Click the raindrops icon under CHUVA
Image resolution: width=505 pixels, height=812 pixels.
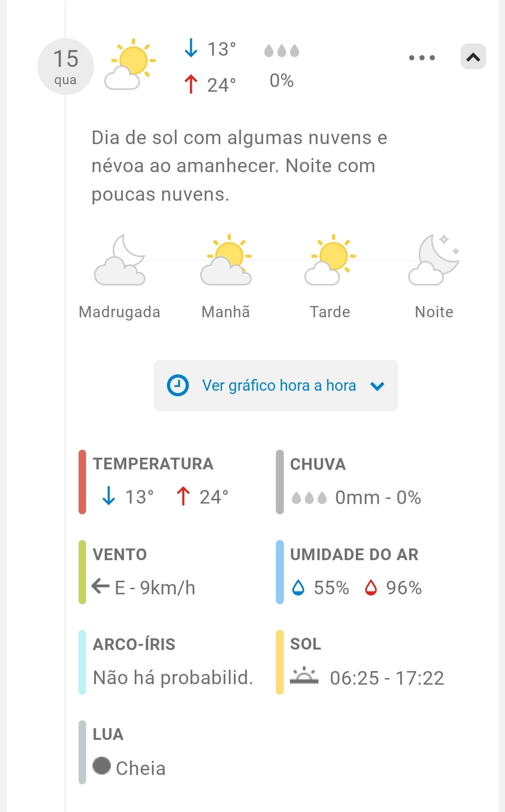[309, 497]
